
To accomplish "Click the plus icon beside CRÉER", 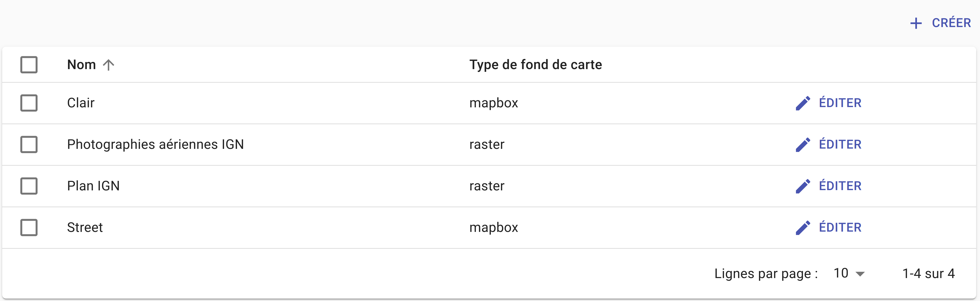I will point(916,23).
